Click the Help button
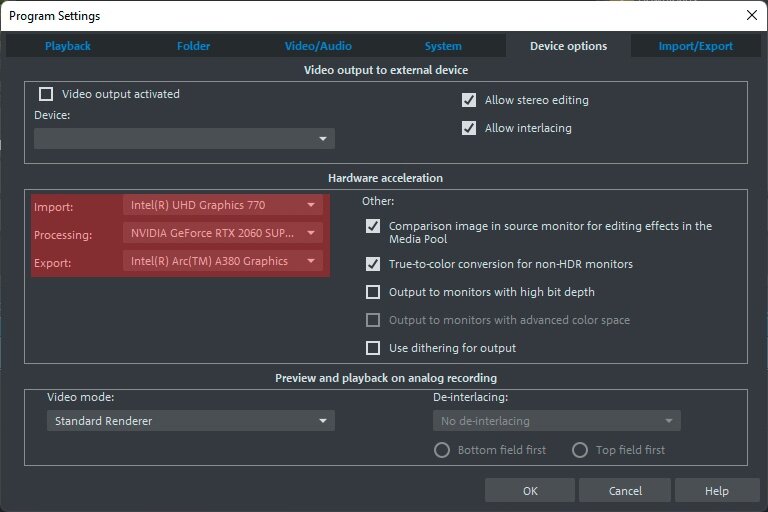The height and width of the screenshot is (512, 768). coord(717,490)
